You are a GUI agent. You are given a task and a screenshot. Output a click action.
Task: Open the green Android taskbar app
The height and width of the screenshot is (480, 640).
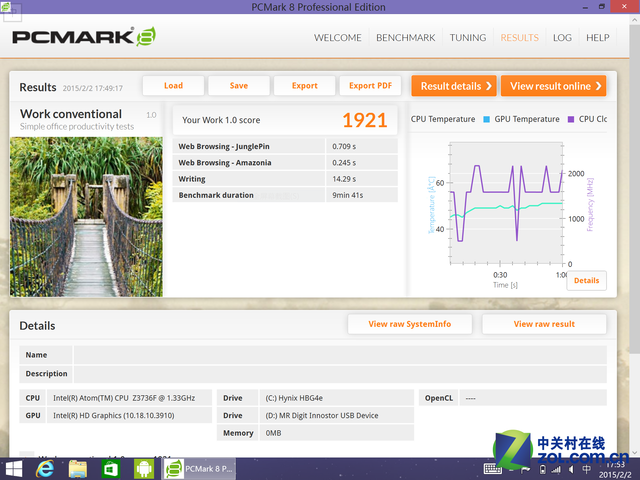coord(144,469)
